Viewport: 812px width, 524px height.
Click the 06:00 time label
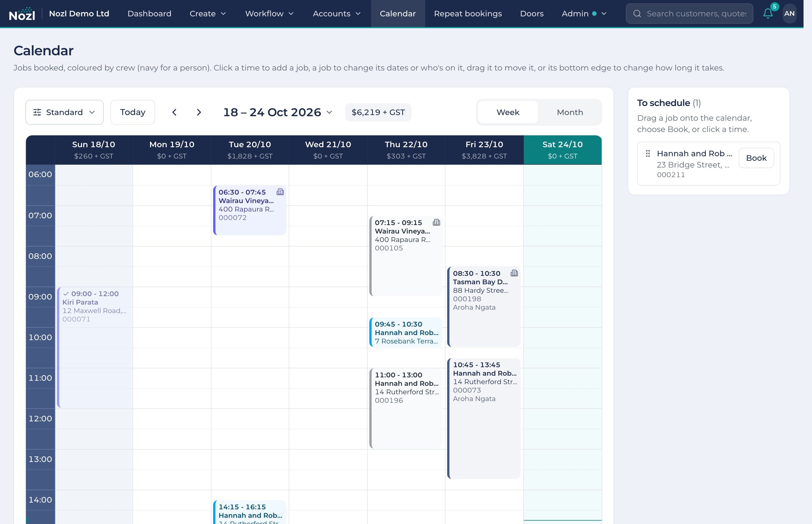point(40,174)
